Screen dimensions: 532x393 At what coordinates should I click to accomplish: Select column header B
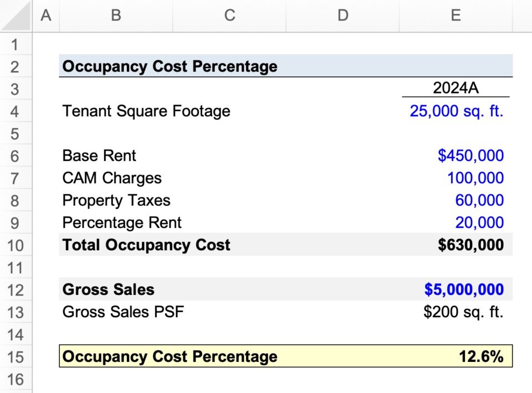click(x=115, y=15)
